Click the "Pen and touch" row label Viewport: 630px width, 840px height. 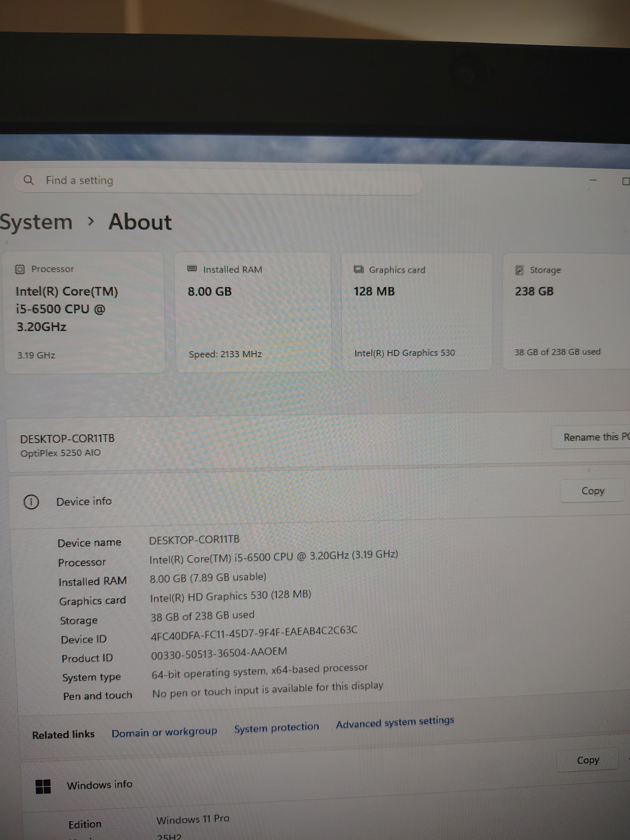[x=98, y=696]
